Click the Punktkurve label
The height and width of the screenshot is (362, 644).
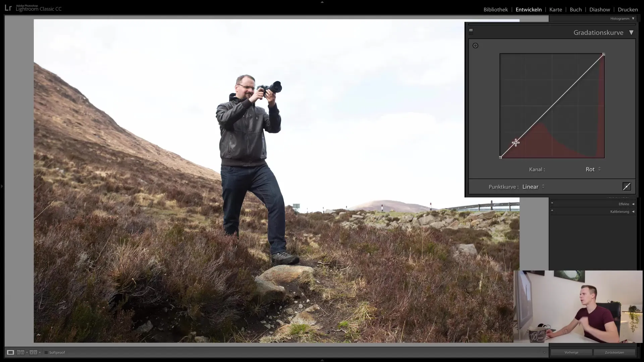pyautogui.click(x=503, y=187)
